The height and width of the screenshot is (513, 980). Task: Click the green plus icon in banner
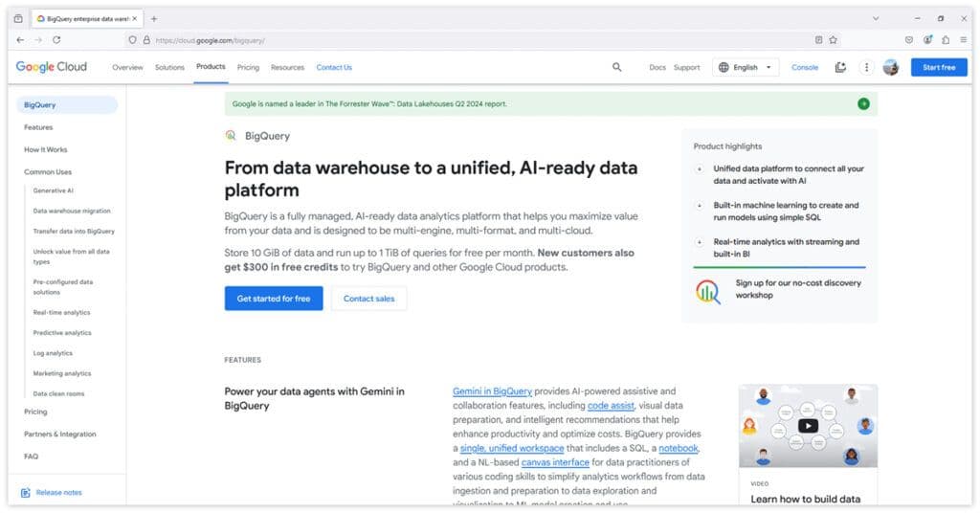click(x=863, y=103)
